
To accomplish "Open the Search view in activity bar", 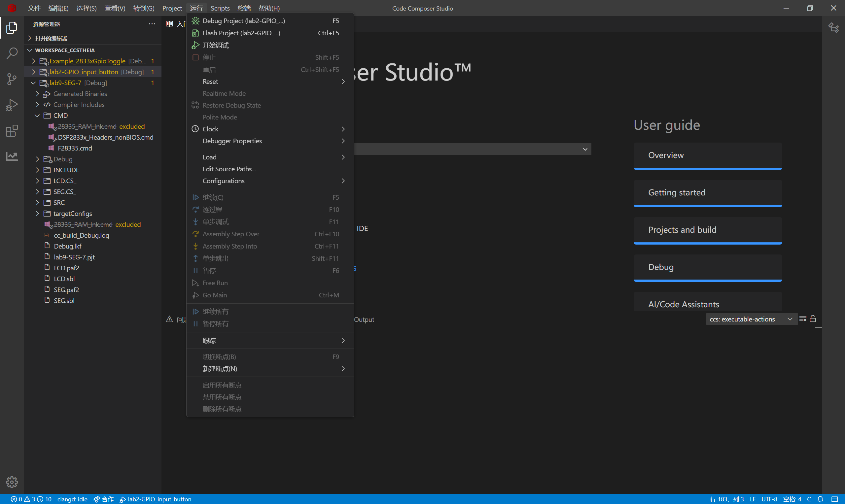I will click(12, 53).
